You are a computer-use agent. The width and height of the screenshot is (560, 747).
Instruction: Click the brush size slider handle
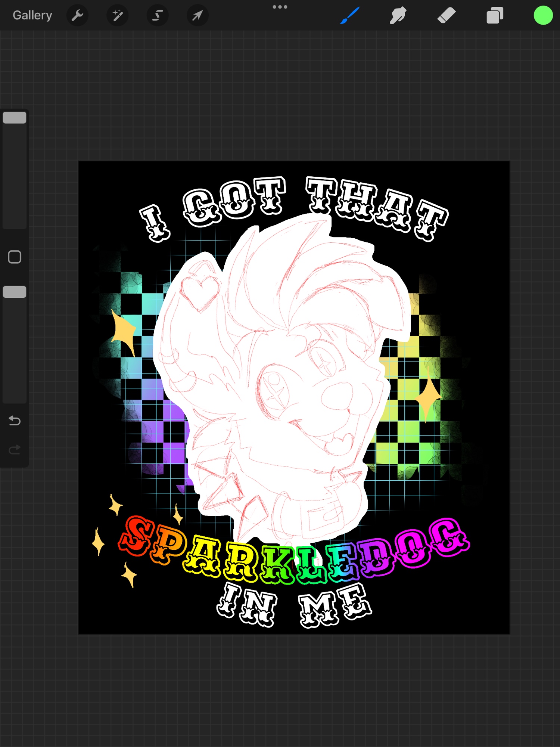[15, 118]
